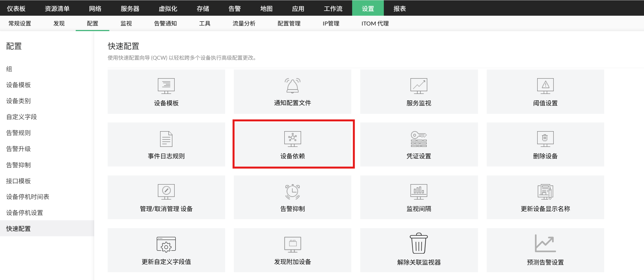The image size is (644, 280).
Task: Open the 工作流 menu
Action: coord(333,8)
